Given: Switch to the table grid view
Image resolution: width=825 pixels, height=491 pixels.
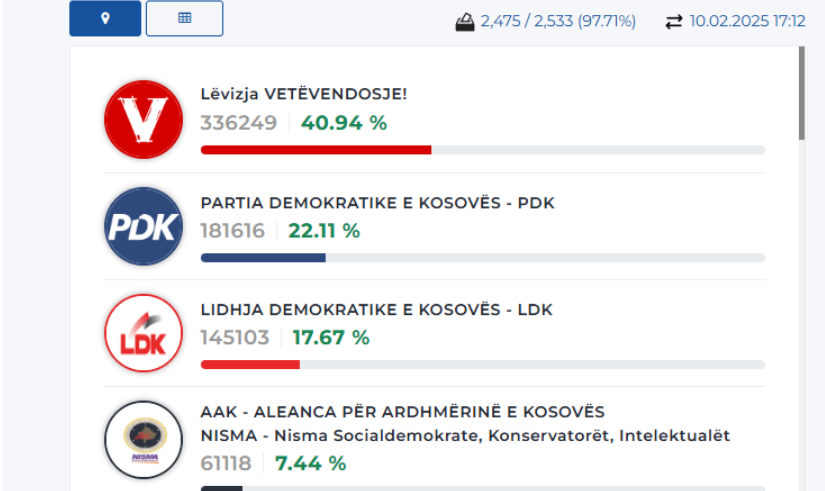Looking at the screenshot, I should click(x=184, y=19).
